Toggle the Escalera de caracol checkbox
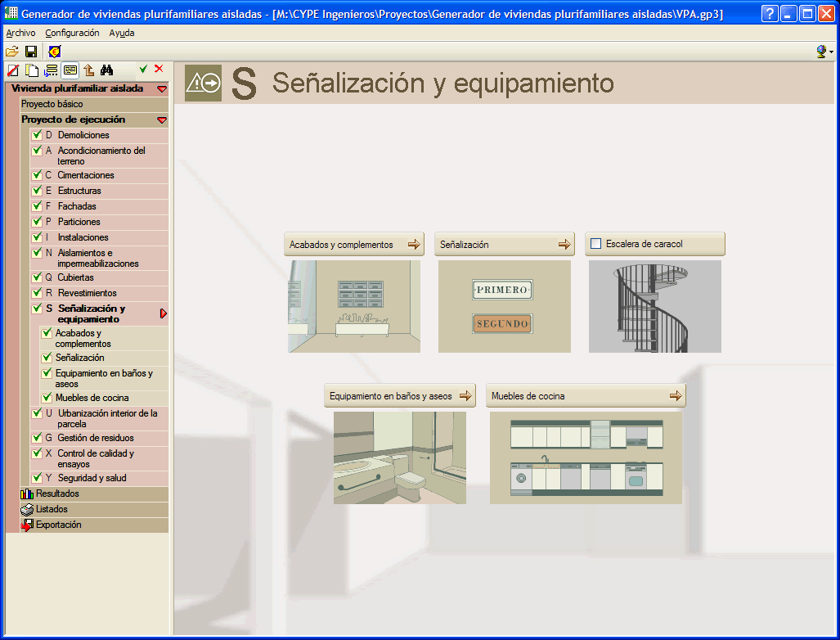The height and width of the screenshot is (640, 840). point(596,244)
